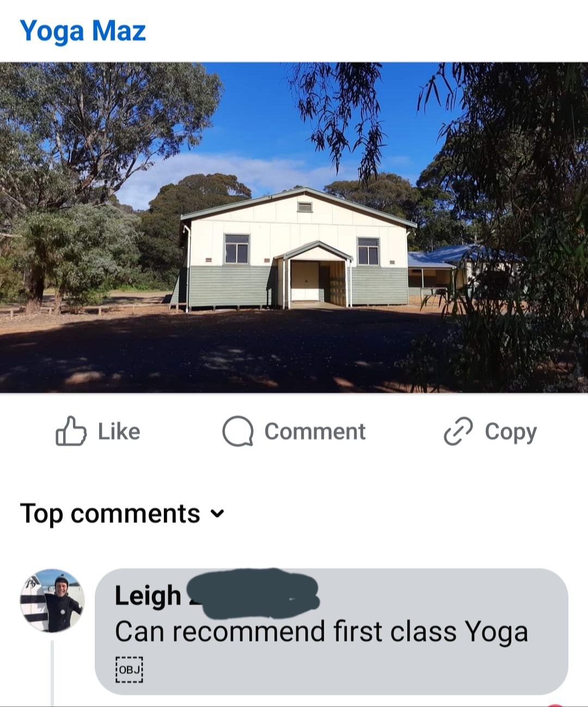
Task: Tap the chain-link Copy icon
Action: click(458, 432)
